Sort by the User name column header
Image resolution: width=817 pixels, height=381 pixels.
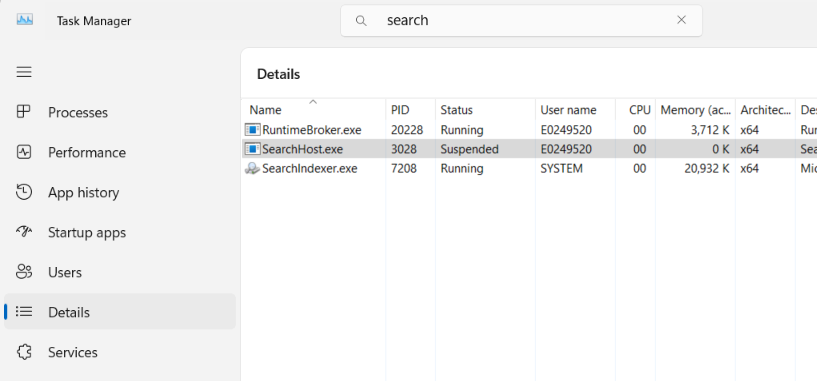click(x=575, y=109)
